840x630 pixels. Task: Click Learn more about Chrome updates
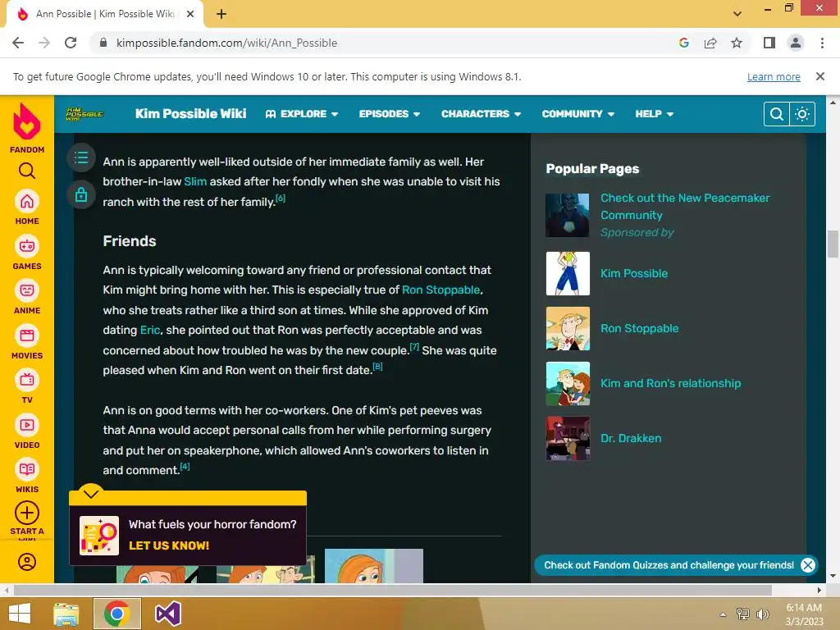[773, 76]
